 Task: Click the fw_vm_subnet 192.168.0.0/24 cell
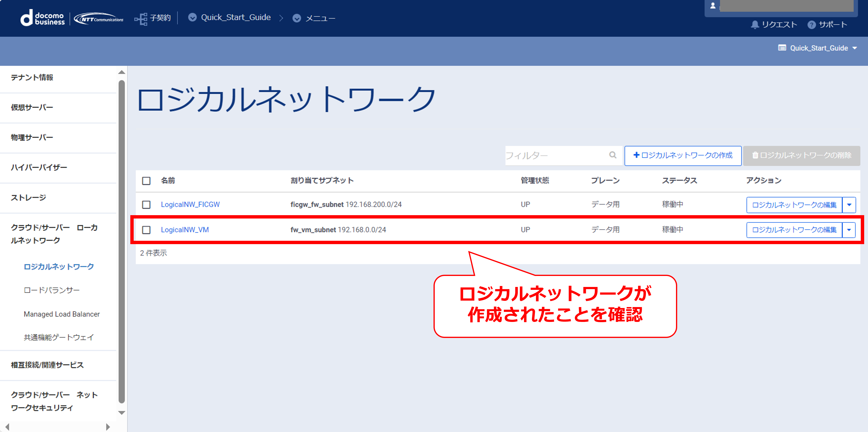click(338, 230)
